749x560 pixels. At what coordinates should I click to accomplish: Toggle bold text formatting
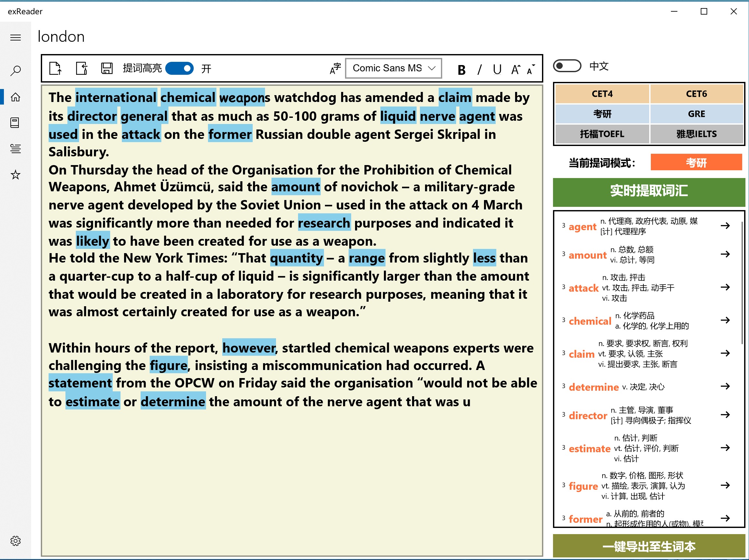(x=461, y=70)
